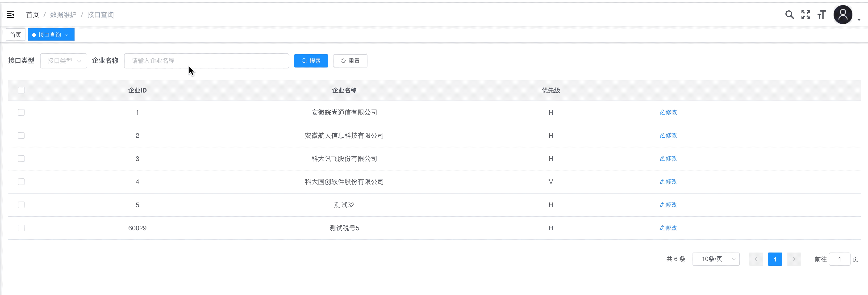
Task: Select the checkbox for 测试32 row
Action: (x=21, y=205)
